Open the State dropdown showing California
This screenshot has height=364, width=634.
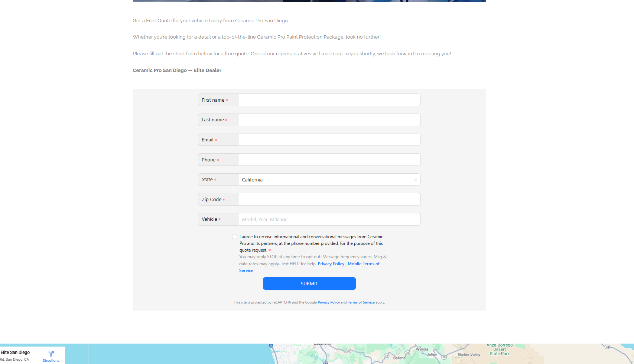point(329,180)
